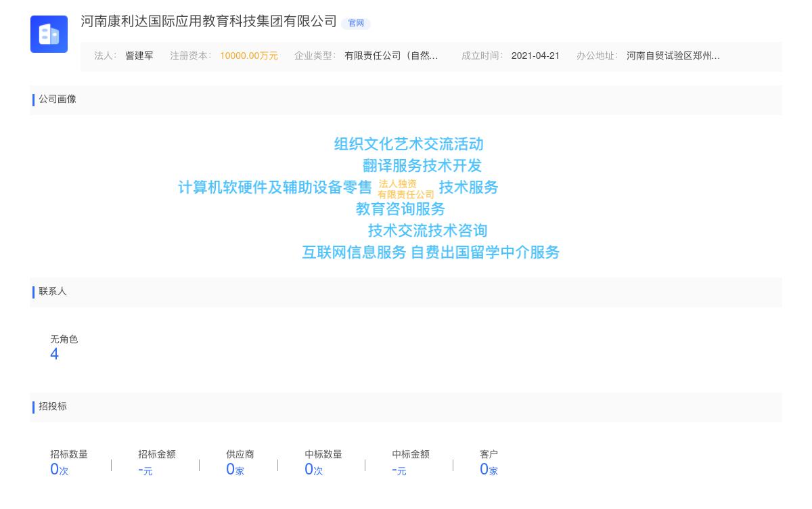Open the 无角色 contacts count 4
The width and height of the screenshot is (812, 509).
pos(55,354)
